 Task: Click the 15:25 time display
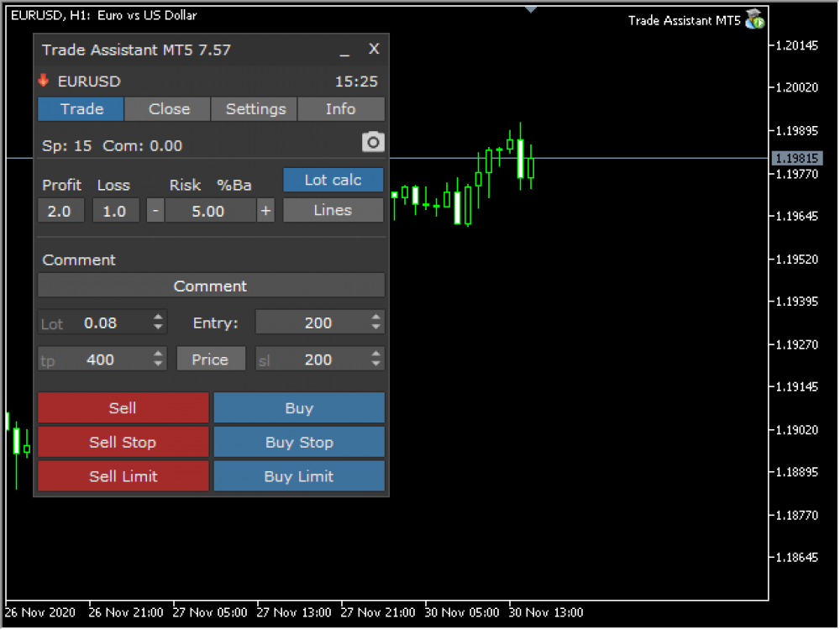tap(356, 81)
